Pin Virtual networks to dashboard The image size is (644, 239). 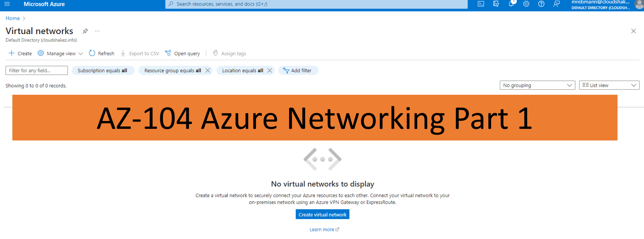pyautogui.click(x=85, y=31)
